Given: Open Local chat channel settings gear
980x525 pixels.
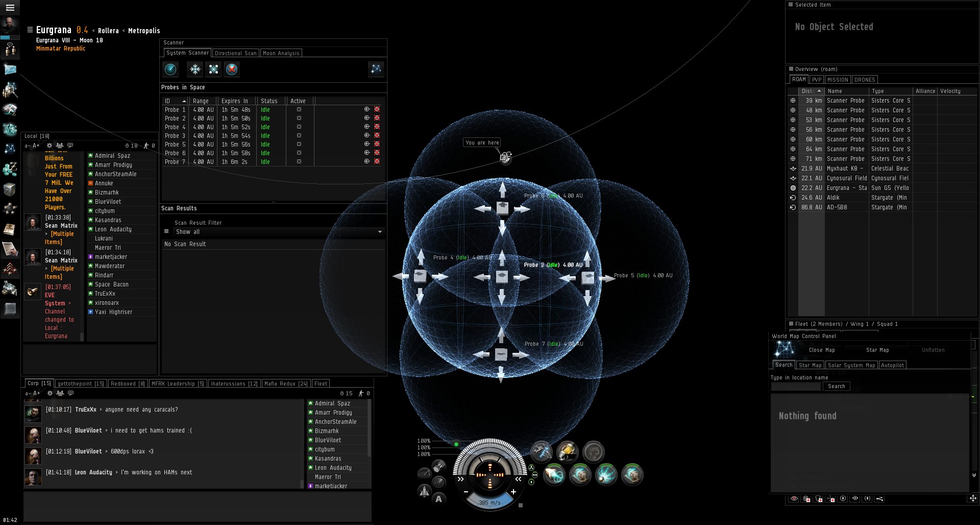Looking at the screenshot, I should 50,146.
